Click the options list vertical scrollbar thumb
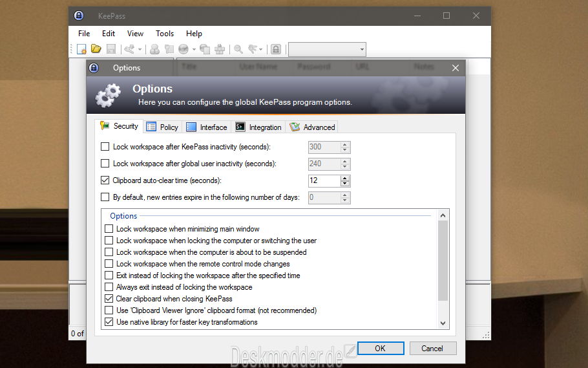Image resolution: width=588 pixels, height=368 pixels. (443, 261)
